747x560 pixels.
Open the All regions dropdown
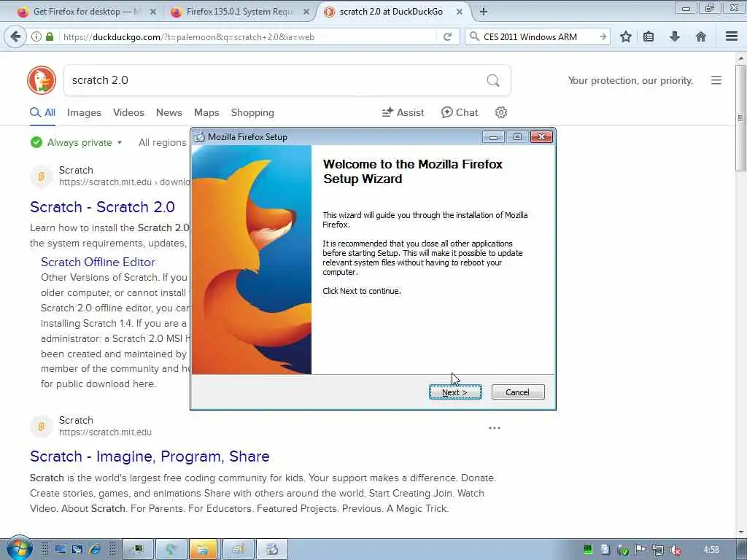coord(163,142)
